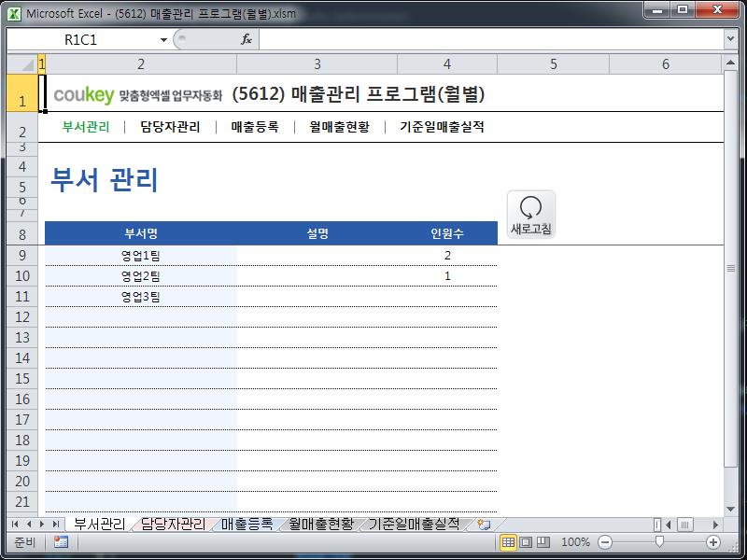This screenshot has height=560, width=747.
Task: Switch to the 담당자관리 sheet tab
Action: click(x=173, y=525)
